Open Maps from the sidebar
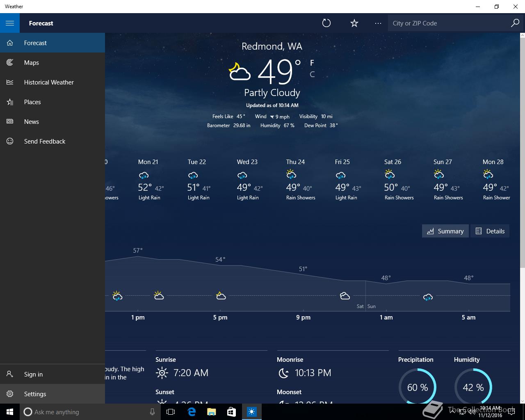 (52, 62)
